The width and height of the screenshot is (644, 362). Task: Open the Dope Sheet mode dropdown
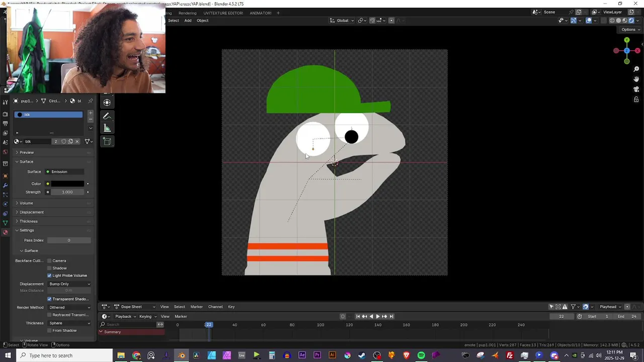134,307
